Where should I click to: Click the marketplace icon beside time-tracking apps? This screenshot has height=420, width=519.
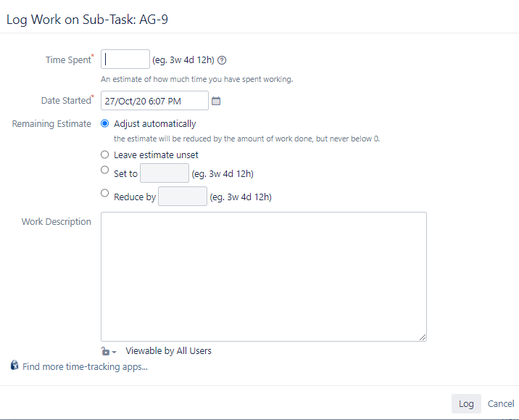(14, 365)
